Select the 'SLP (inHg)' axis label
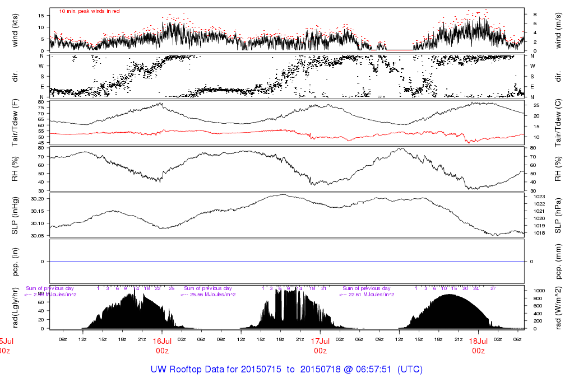Screen dimensions: 574x392 pyautogui.click(x=15, y=216)
